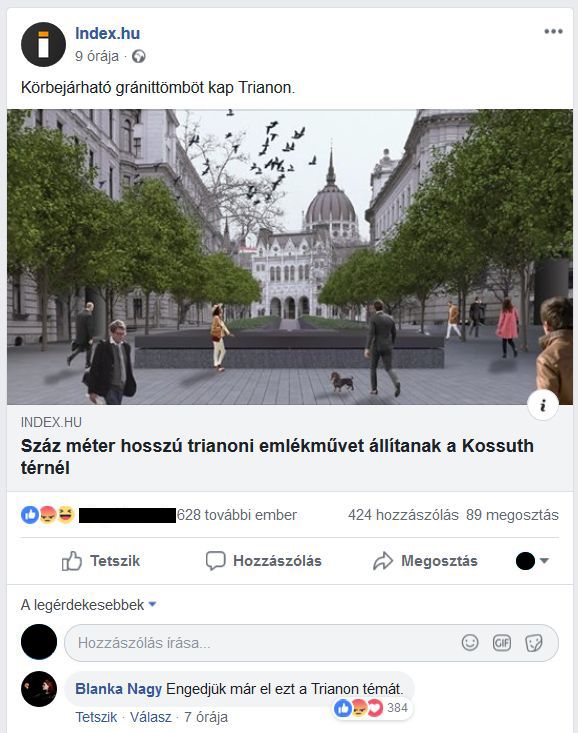The height and width of the screenshot is (733, 578).
Task: Open the three-dot post options menu
Action: click(x=553, y=31)
